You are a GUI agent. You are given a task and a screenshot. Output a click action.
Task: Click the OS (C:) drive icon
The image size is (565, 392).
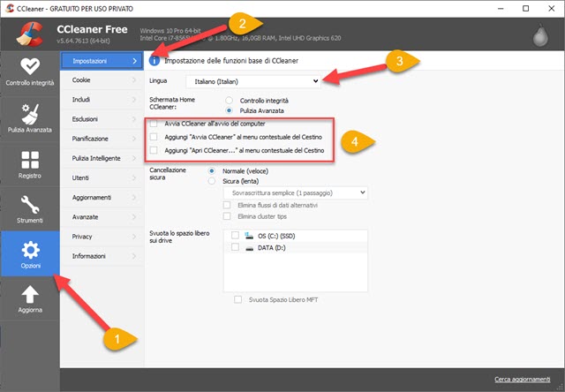click(249, 236)
